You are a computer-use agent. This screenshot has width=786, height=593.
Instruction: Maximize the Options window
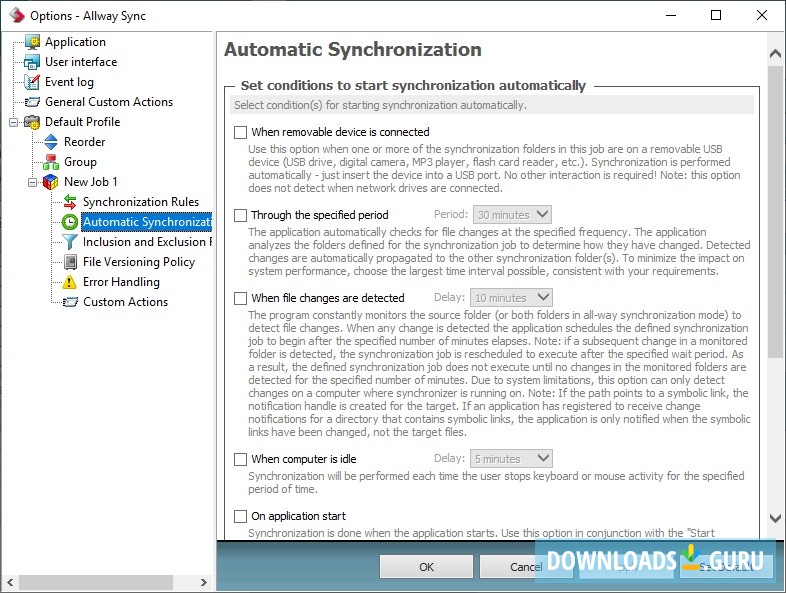click(x=716, y=15)
